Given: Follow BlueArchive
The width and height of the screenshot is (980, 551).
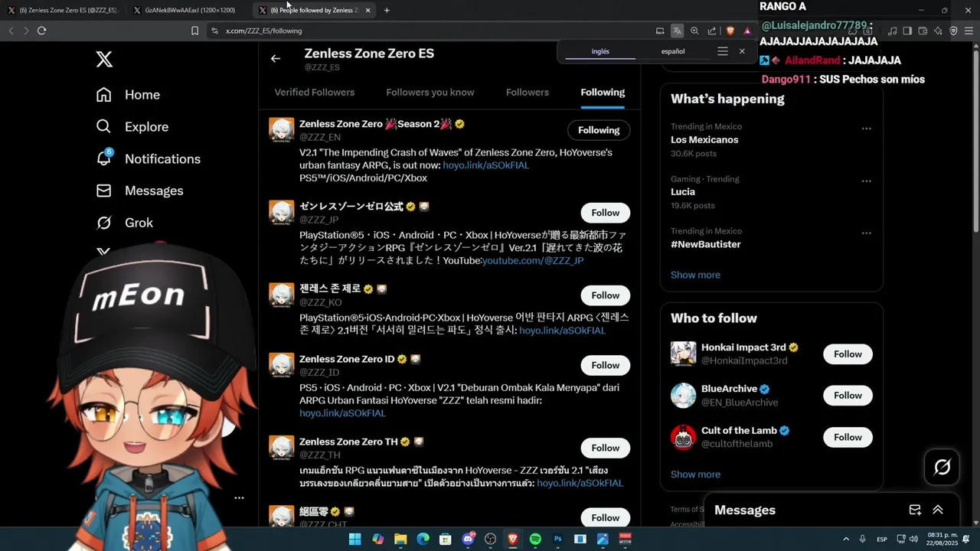Looking at the screenshot, I should pyautogui.click(x=848, y=396).
